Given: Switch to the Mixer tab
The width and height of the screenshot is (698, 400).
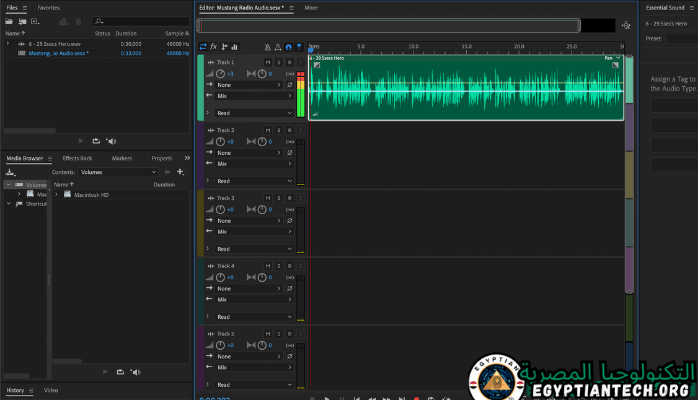Looking at the screenshot, I should coord(311,7).
